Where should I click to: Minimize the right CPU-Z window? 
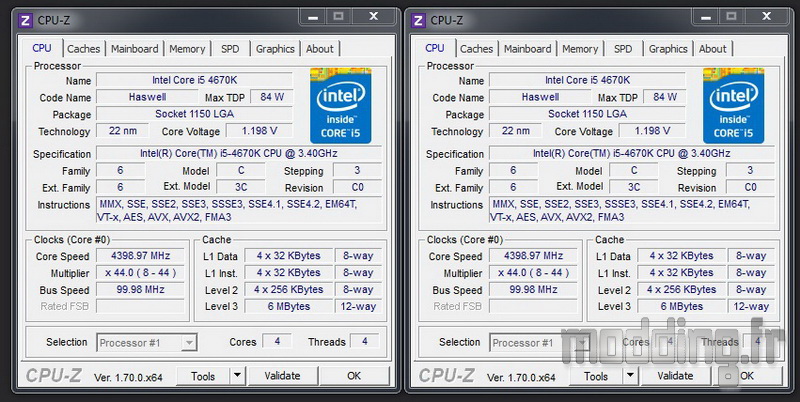(706, 17)
